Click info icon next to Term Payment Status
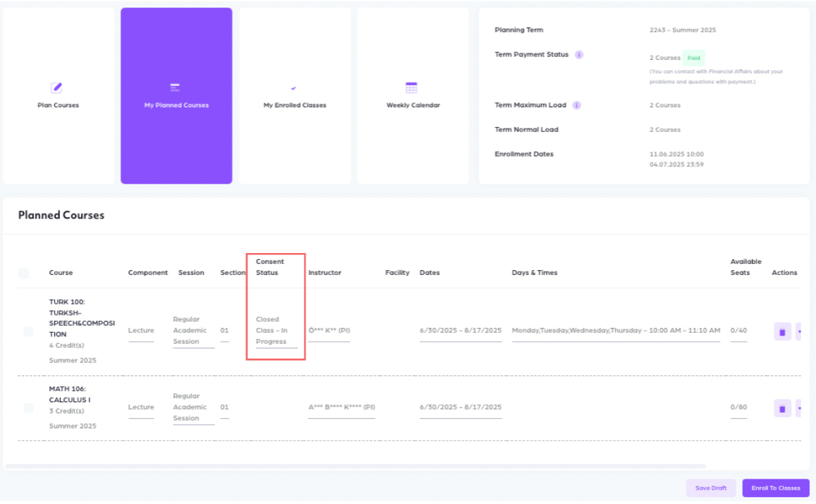816x504 pixels. (x=579, y=55)
